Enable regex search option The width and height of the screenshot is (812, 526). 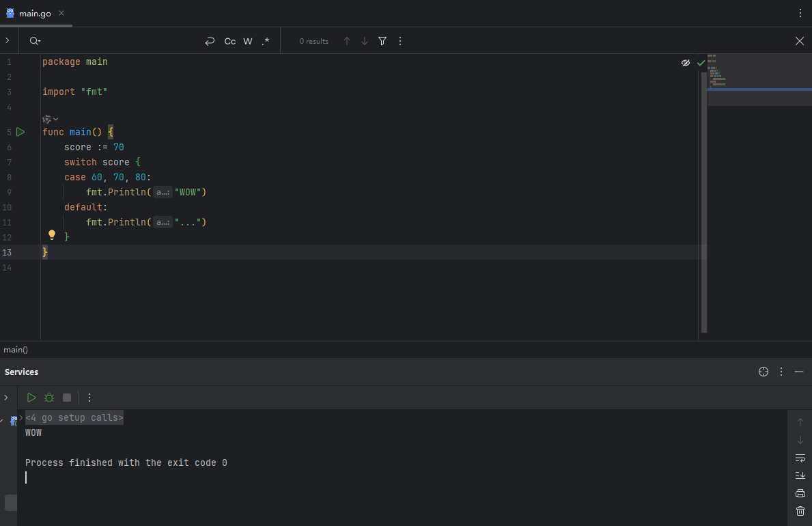[266, 41]
